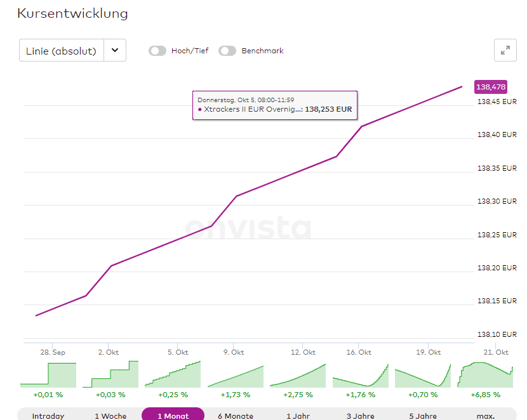Click the +0,70 % five-year mini chart

click(422, 374)
